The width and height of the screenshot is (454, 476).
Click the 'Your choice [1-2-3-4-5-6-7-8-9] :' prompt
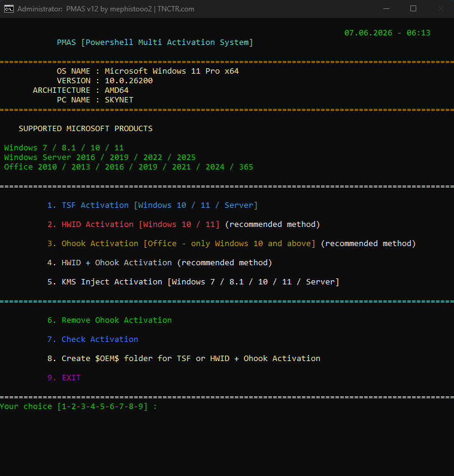pos(78,407)
